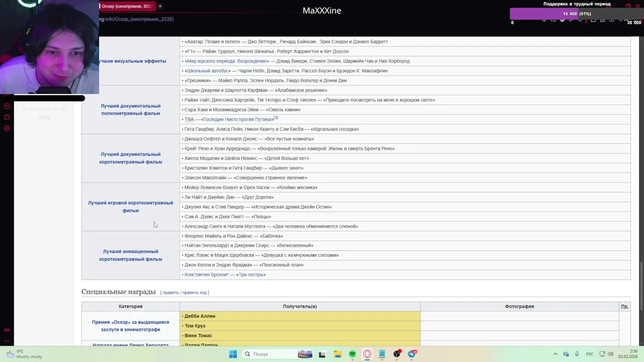
Task: Open Telegram from the taskbar
Action: point(412,354)
